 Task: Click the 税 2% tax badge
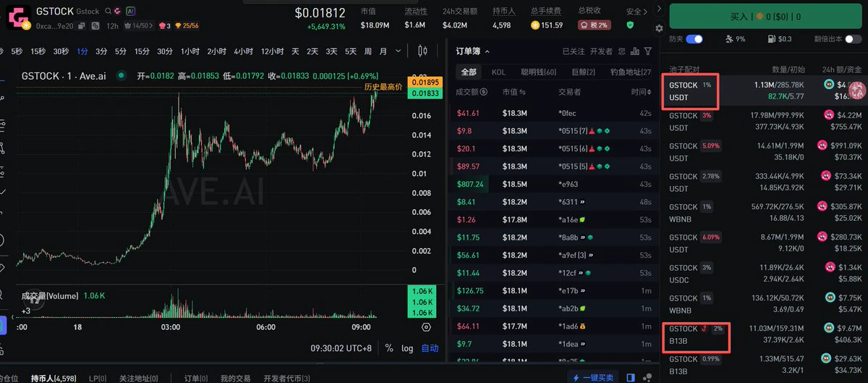point(594,25)
